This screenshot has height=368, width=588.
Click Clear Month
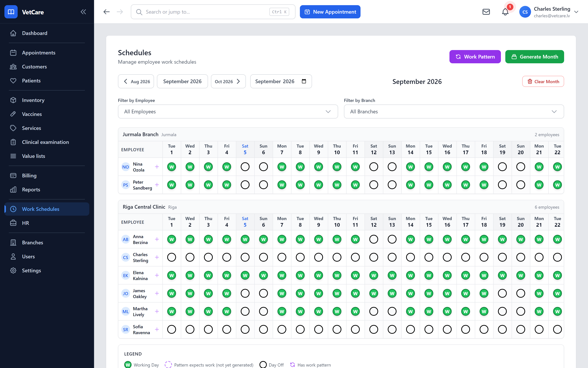coord(543,82)
